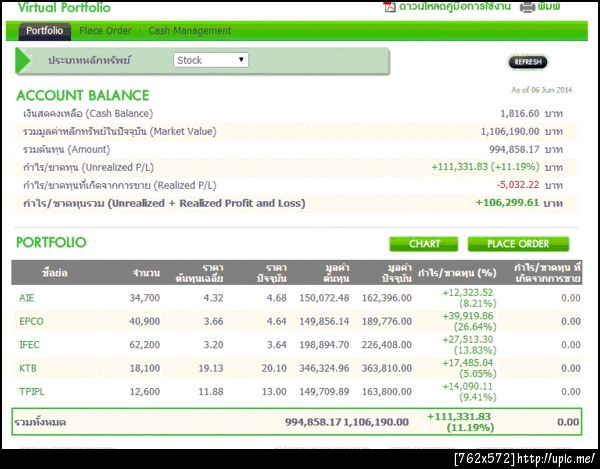Switch to the Portfolio tab
Image resolution: width=600 pixels, height=469 pixels.
coord(44,31)
